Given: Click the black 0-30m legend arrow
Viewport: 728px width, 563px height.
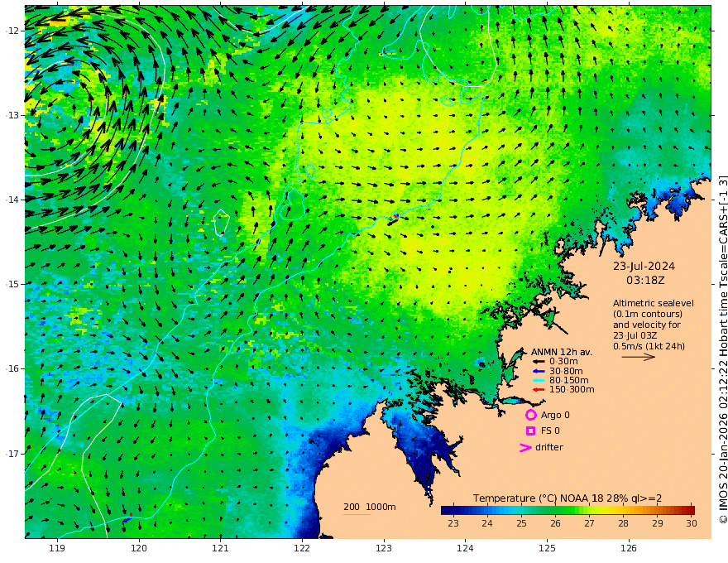Looking at the screenshot, I should (538, 362).
